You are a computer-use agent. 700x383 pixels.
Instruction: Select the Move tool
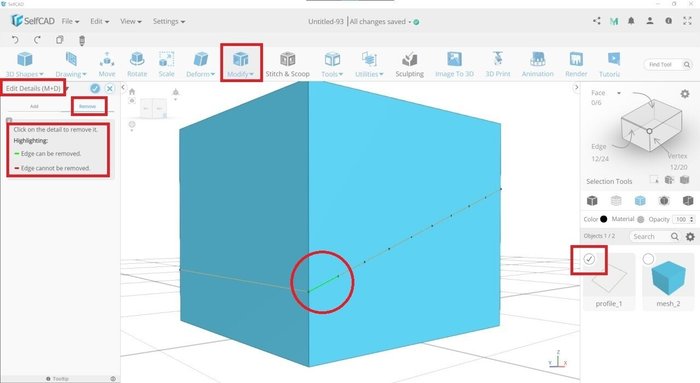(x=107, y=65)
